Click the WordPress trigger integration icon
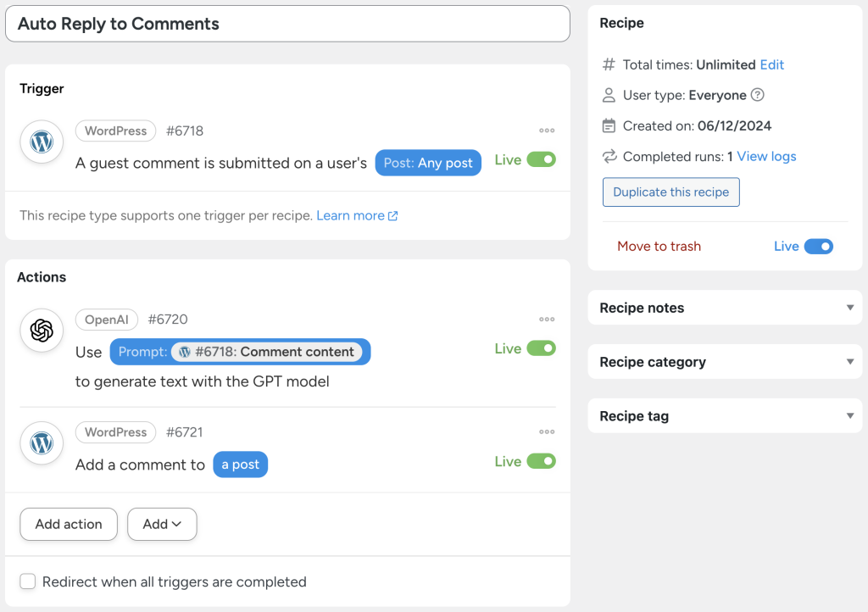The width and height of the screenshot is (868, 612). click(42, 142)
